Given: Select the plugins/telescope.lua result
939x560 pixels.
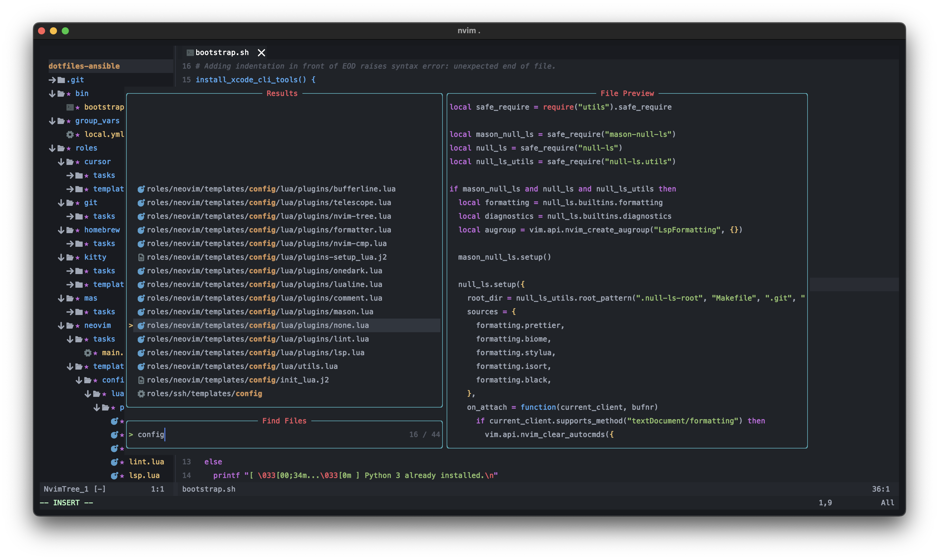Looking at the screenshot, I should (285, 203).
